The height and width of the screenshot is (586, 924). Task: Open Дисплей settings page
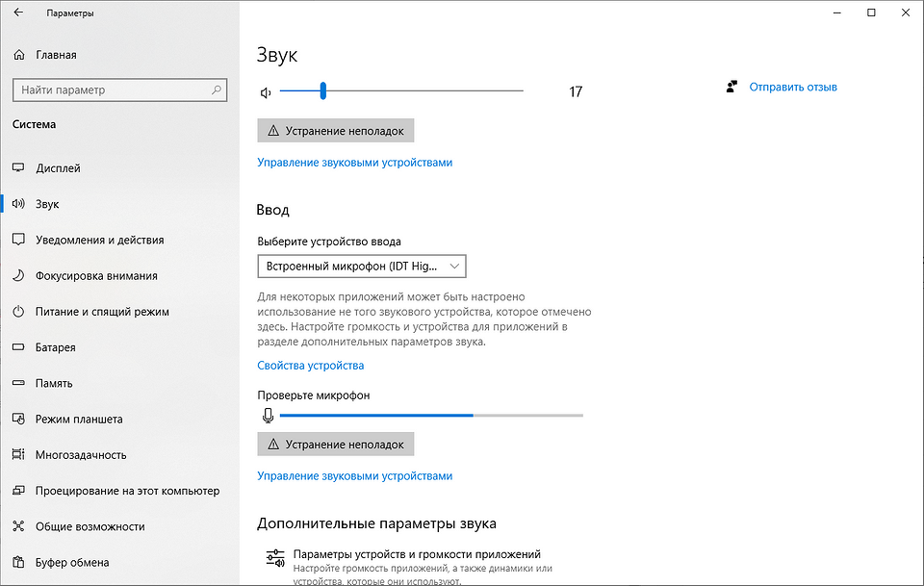(58, 168)
